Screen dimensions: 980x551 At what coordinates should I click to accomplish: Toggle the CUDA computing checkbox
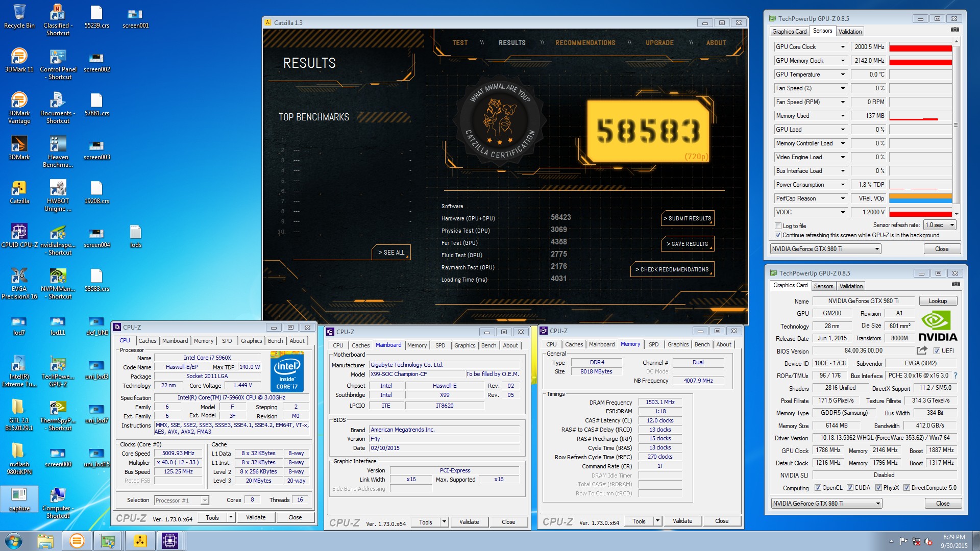coord(850,488)
